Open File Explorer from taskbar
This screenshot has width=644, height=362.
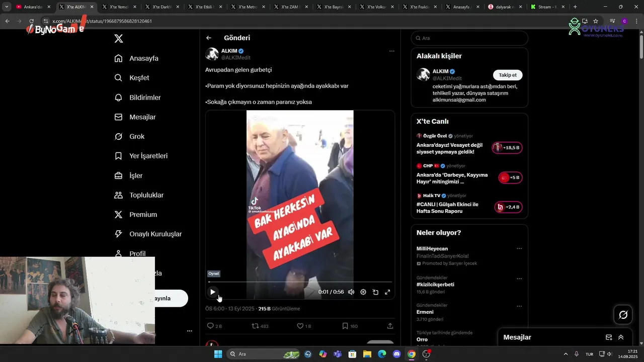367,354
